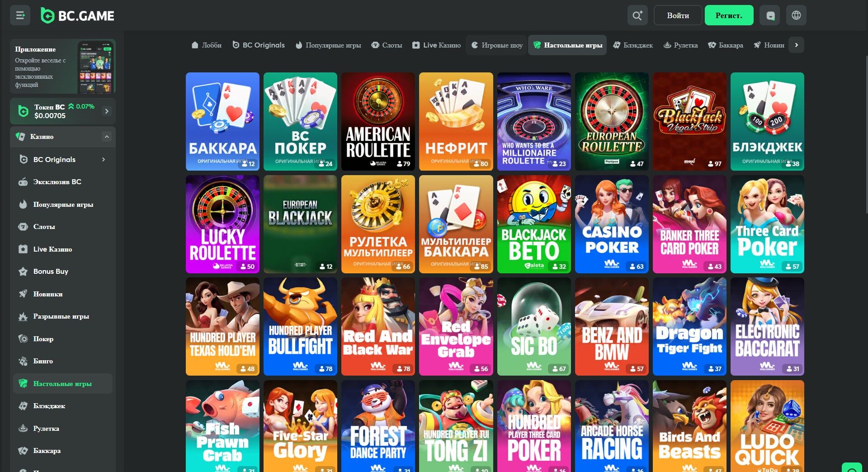Viewport: 868px width, 472px height.
Task: Click the Игровые шоу tab icon
Action: pyautogui.click(x=475, y=45)
